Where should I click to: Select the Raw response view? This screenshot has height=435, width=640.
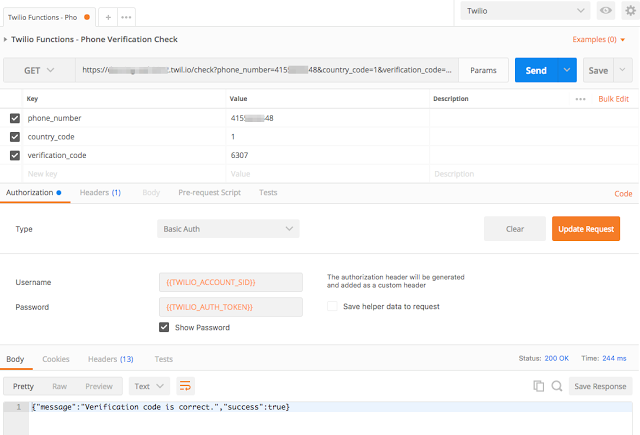point(60,386)
